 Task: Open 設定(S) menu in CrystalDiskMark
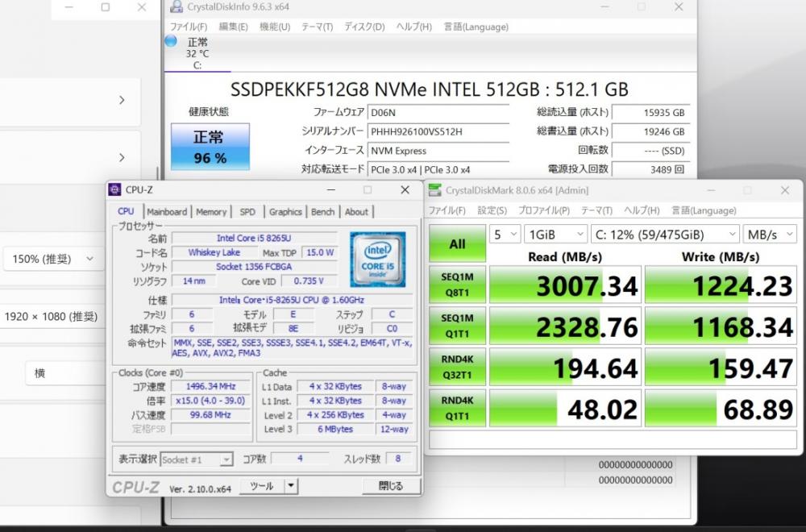(492, 210)
